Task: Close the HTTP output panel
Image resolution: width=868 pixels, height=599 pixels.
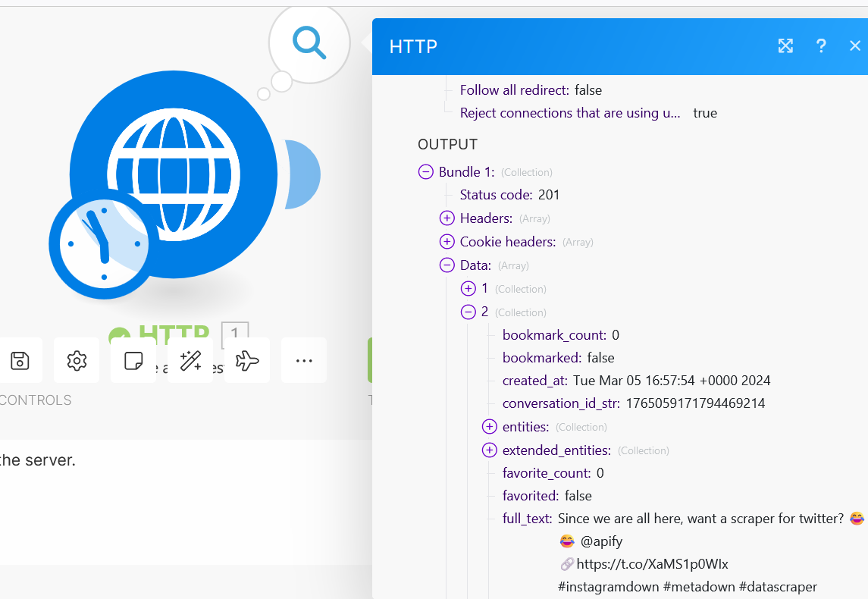Action: tap(854, 46)
